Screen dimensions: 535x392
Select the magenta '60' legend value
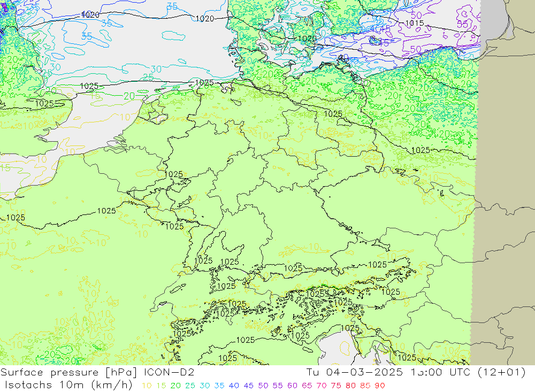tap(293, 386)
